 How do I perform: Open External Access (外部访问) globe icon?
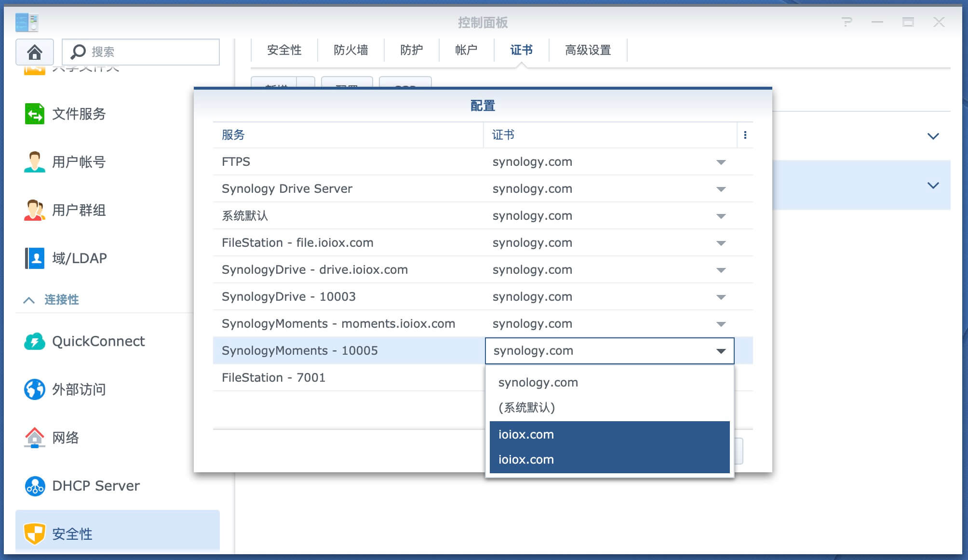pos(34,389)
